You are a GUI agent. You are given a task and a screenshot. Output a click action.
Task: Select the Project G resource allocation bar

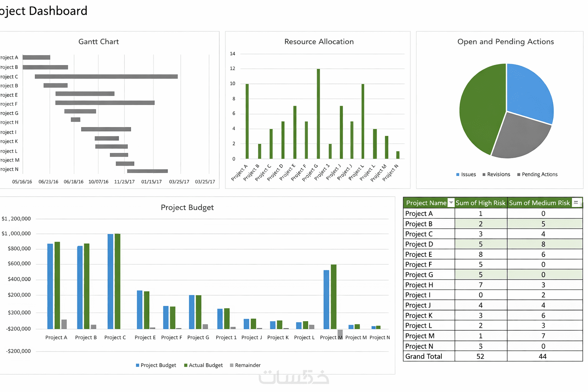click(x=318, y=114)
